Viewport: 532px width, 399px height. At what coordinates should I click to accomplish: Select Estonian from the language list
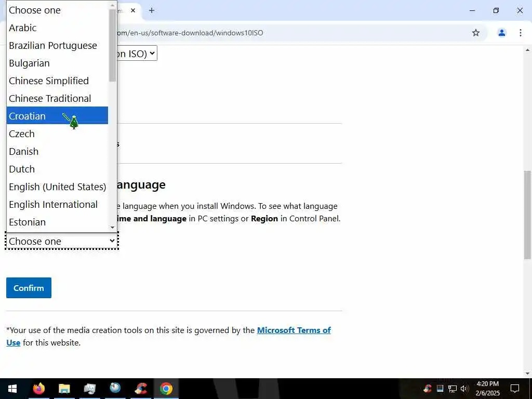57,222
